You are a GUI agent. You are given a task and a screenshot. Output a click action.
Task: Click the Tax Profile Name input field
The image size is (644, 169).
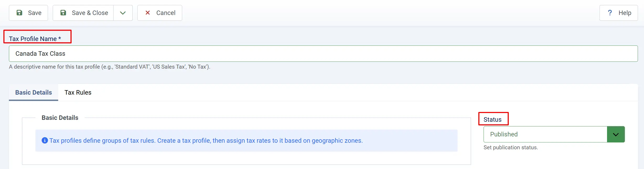323,54
